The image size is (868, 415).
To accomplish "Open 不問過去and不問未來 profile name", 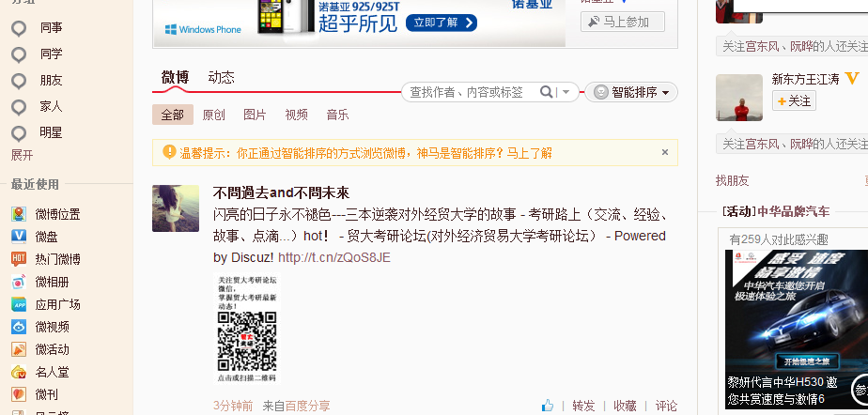I will [281, 192].
